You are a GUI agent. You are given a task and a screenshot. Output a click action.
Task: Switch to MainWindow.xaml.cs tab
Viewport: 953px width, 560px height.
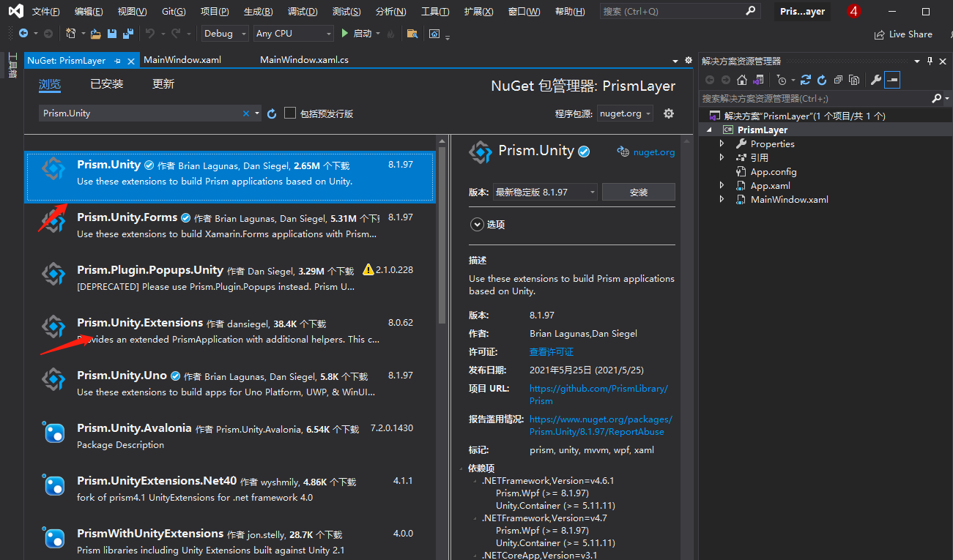coord(304,60)
